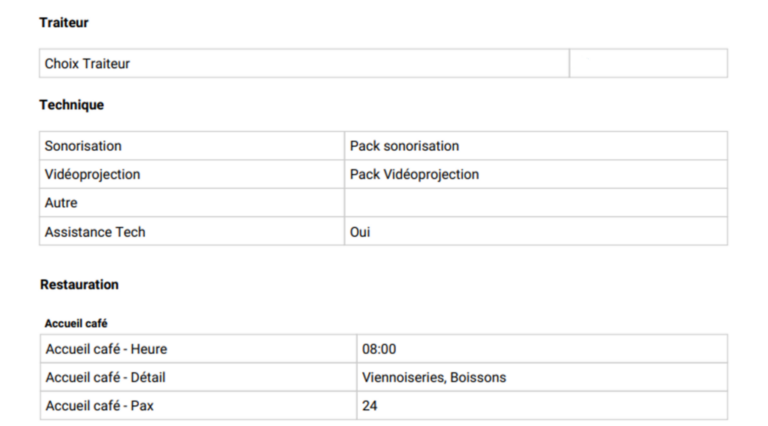Select the Autre label cell
The height and width of the screenshot is (426, 768).
pos(61,203)
